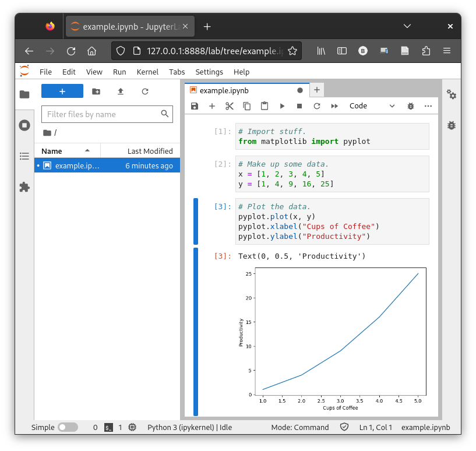Paste cells from clipboard

(264, 105)
